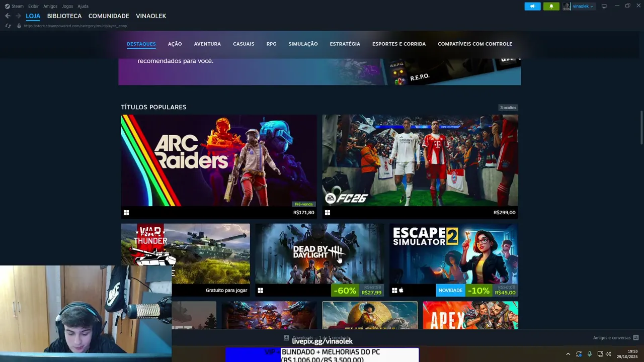Click the padlock icon beside the URL

[x=19, y=26]
